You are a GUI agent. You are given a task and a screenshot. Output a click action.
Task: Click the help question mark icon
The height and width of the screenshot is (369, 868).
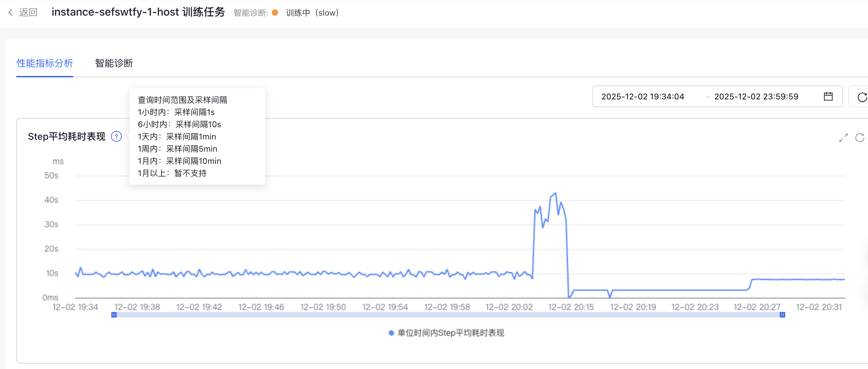[116, 137]
